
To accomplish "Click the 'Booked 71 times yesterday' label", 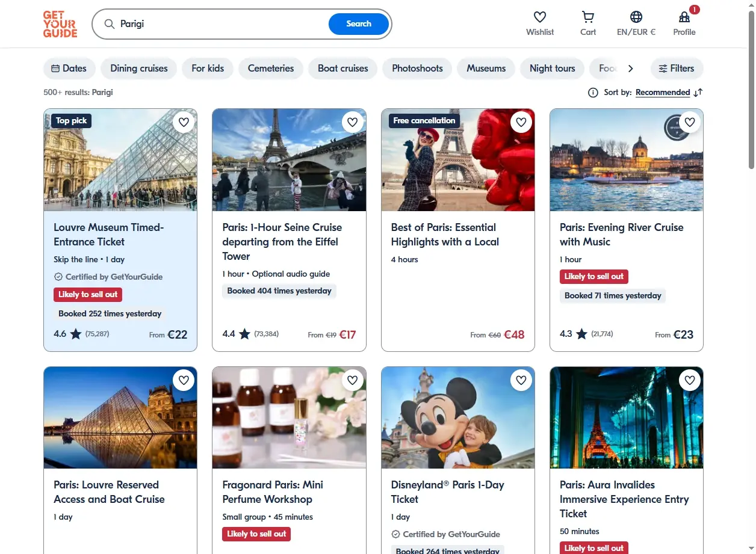I will [613, 295].
